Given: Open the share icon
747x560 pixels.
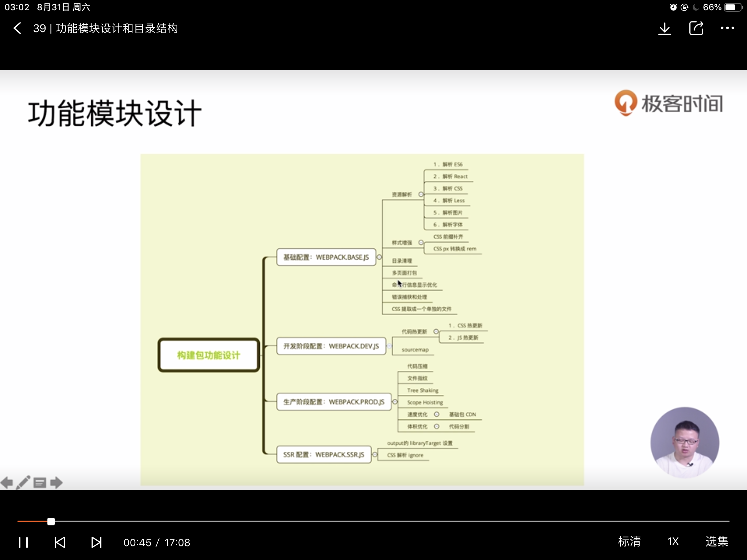Looking at the screenshot, I should (x=696, y=28).
